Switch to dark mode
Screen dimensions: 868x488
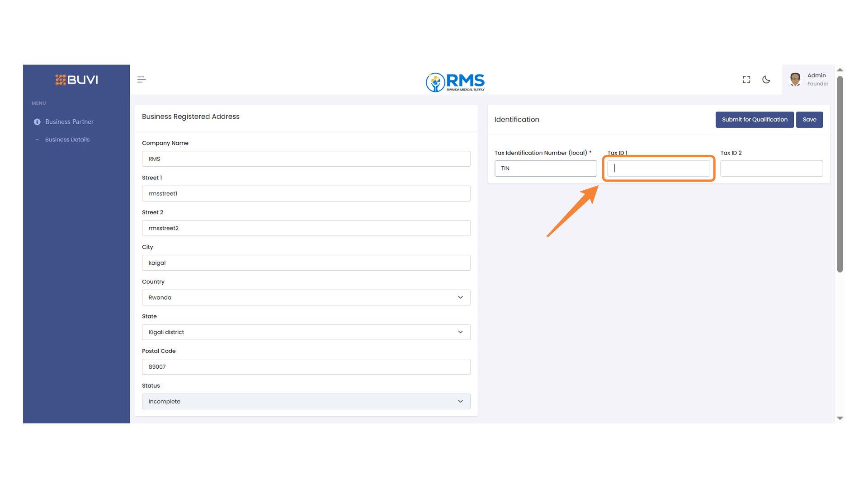click(766, 79)
